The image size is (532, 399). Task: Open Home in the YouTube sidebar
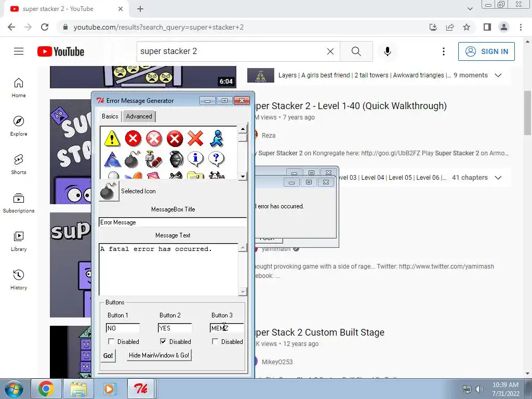[19, 88]
